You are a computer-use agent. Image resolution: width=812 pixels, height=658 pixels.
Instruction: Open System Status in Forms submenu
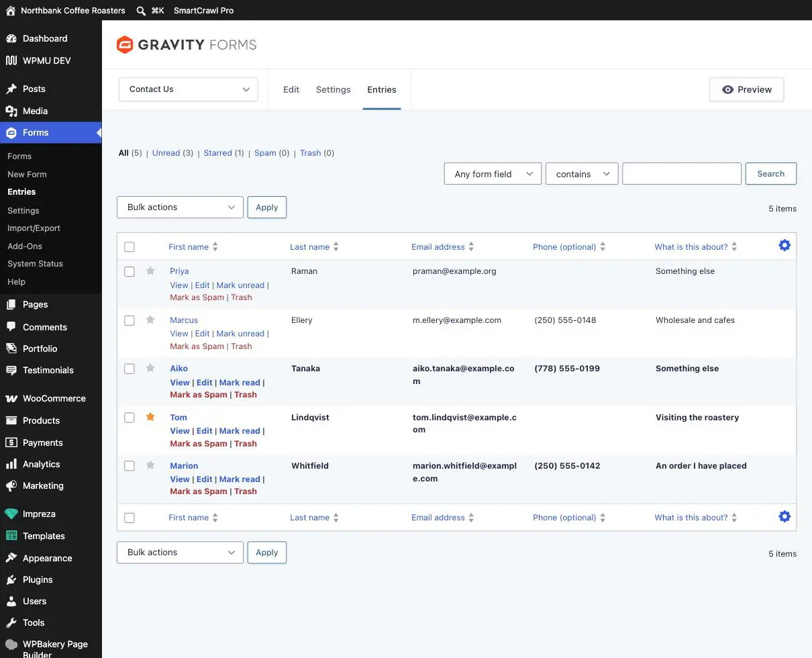[35, 264]
